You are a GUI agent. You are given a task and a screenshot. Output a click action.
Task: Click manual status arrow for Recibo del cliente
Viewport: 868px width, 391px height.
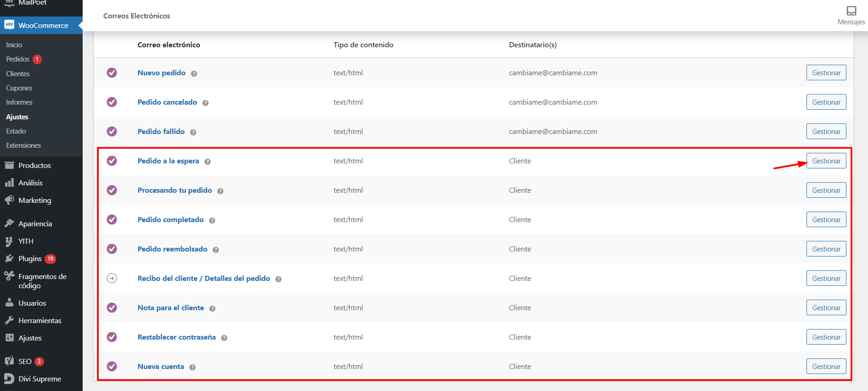112,278
